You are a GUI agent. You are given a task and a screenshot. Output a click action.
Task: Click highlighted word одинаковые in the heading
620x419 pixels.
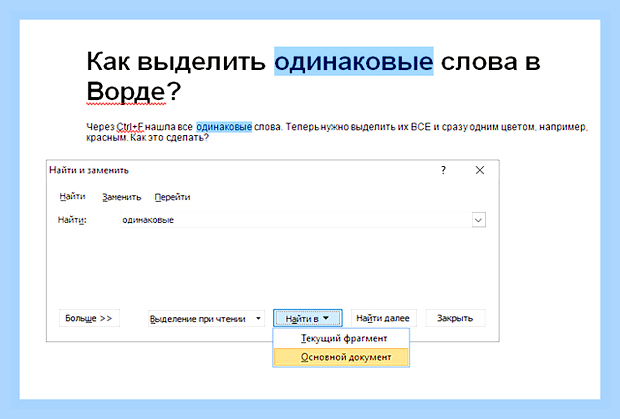(354, 61)
